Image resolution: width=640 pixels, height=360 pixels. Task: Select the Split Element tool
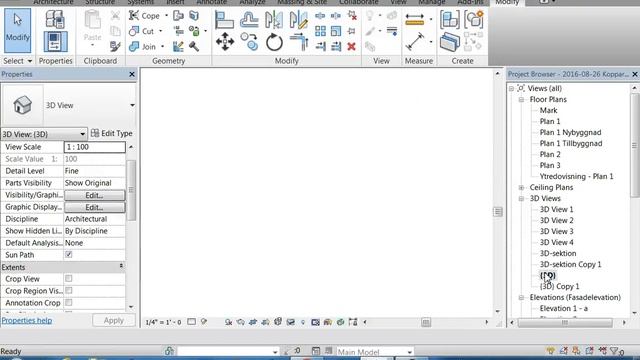(320, 16)
